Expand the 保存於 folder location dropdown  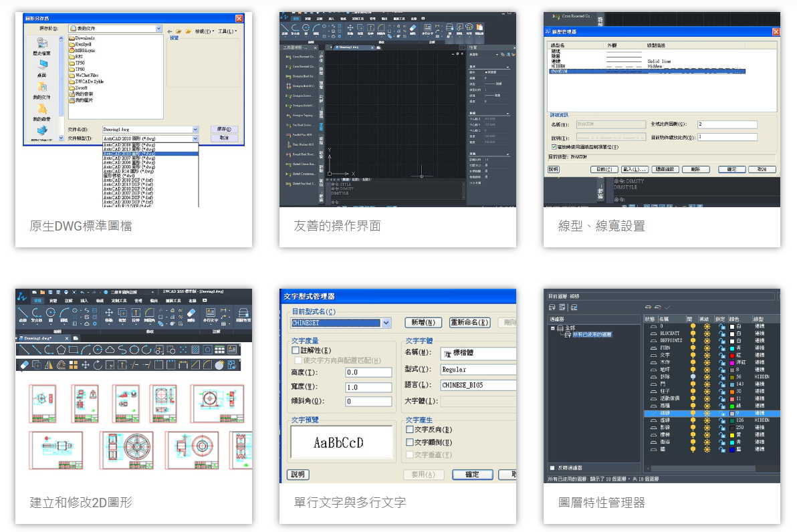click(158, 29)
